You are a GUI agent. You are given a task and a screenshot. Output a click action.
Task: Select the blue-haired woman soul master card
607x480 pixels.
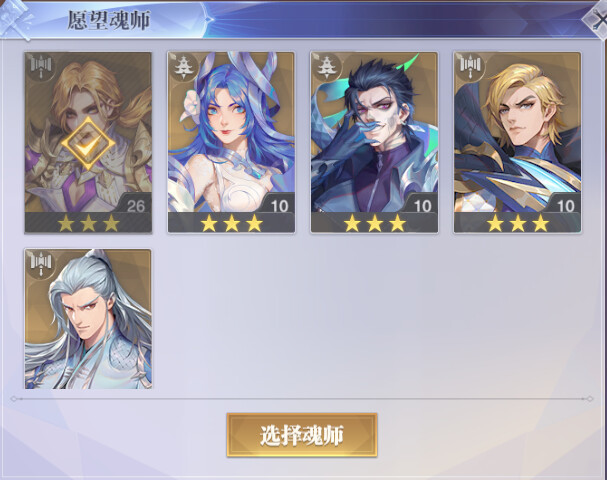click(231, 142)
